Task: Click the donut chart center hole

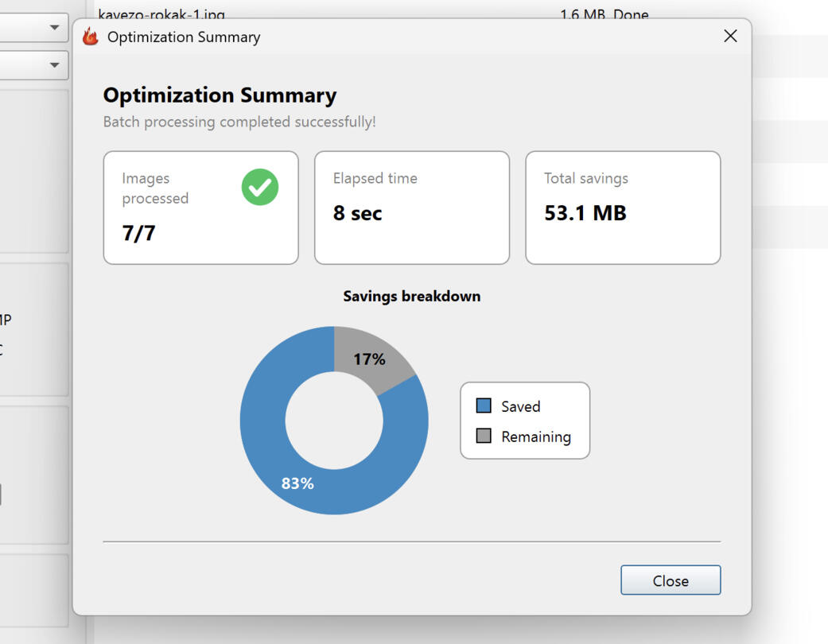Action: (x=334, y=420)
